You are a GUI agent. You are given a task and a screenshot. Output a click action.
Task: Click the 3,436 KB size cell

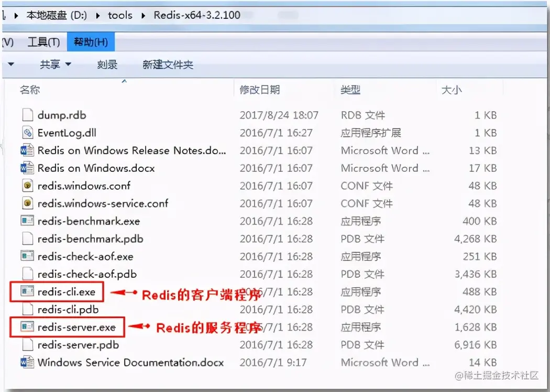(475, 274)
